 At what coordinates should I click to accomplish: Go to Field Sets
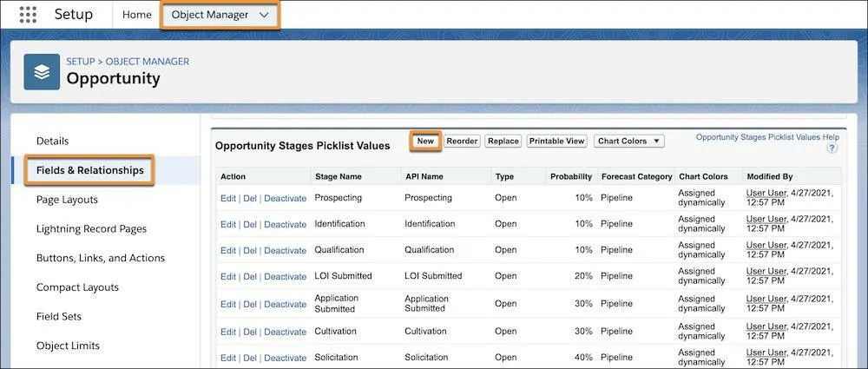click(59, 316)
